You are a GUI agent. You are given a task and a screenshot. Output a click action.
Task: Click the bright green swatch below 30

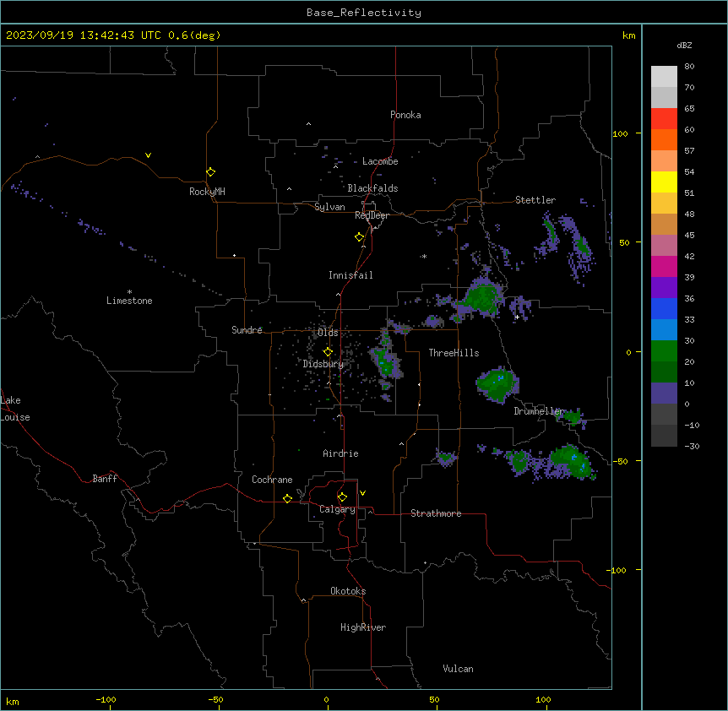point(664,351)
